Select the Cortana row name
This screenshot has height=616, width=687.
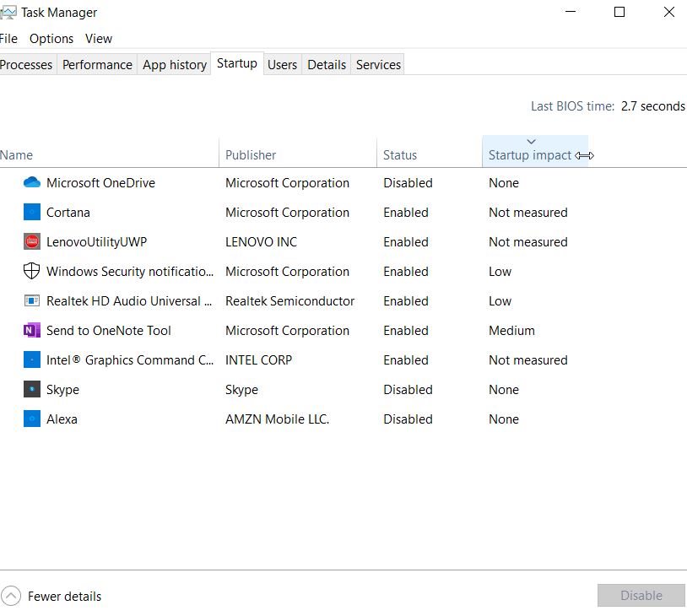[68, 213]
